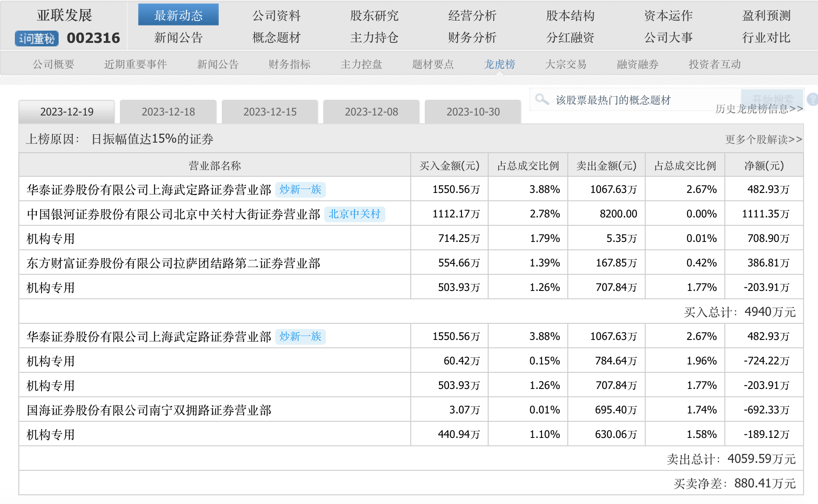
Task: Open 行业对比 in top navigation
Action: pyautogui.click(x=766, y=38)
